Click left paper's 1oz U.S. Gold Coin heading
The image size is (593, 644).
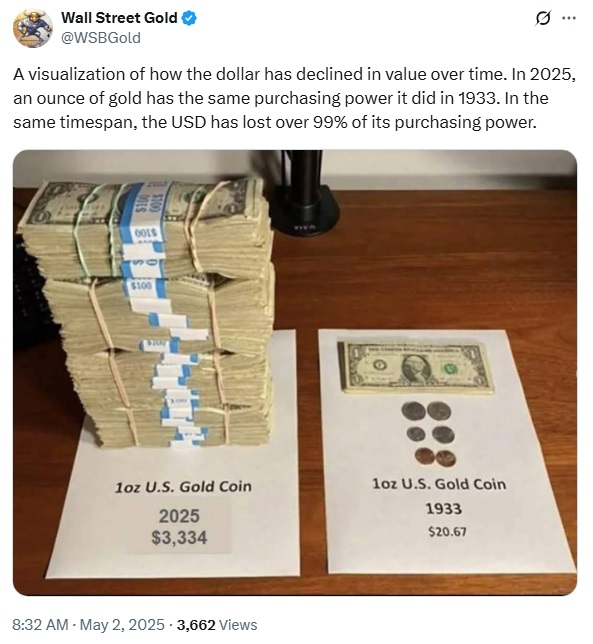[183, 487]
